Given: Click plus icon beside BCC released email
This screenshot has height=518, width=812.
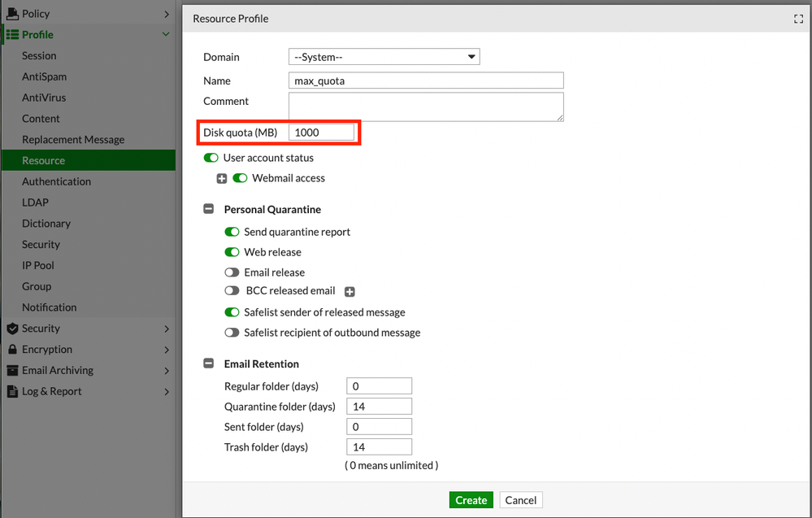Looking at the screenshot, I should click(350, 292).
